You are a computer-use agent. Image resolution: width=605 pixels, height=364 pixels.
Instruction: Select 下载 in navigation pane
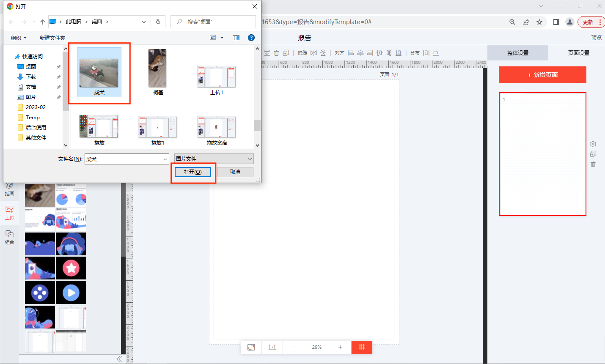point(31,77)
